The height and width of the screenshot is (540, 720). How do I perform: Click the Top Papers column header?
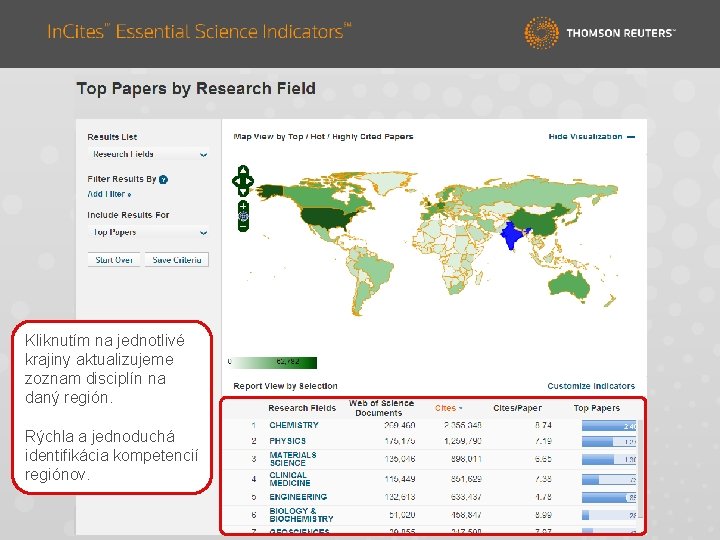coord(596,408)
